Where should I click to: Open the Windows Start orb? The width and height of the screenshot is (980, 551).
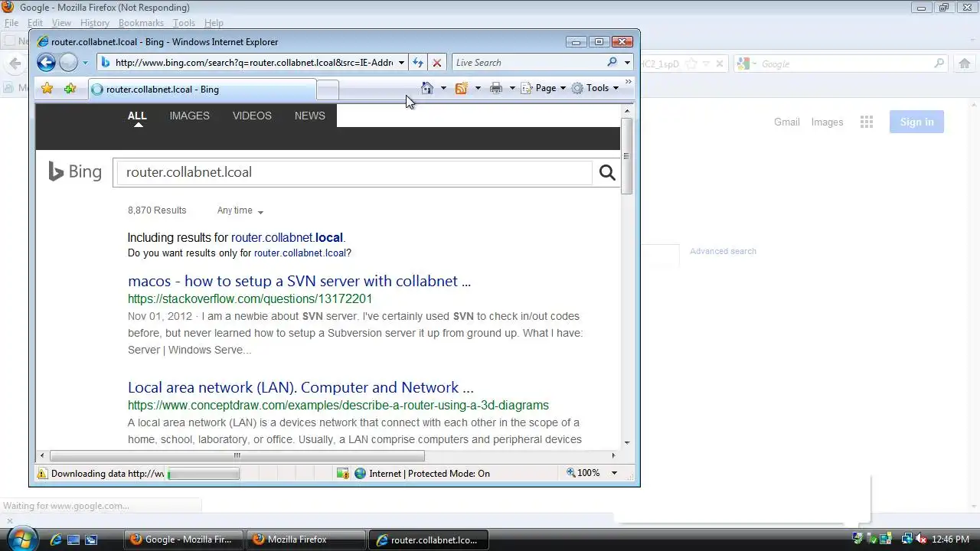tap(21, 538)
